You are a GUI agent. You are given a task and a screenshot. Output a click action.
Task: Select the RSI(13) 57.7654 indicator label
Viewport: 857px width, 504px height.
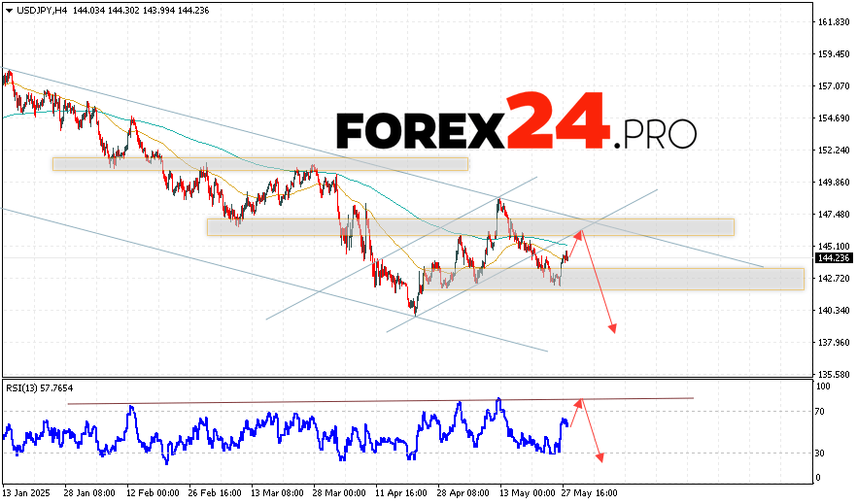[x=41, y=387]
